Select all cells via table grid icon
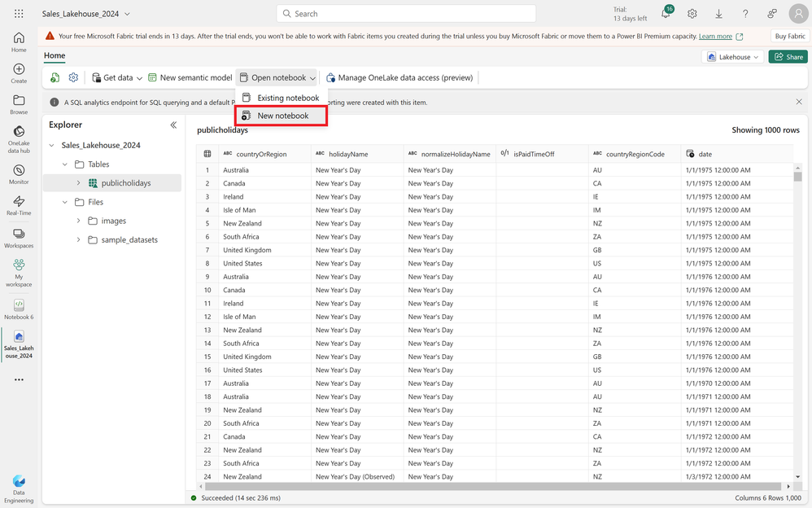Viewport: 812px width, 508px height. tap(207, 154)
